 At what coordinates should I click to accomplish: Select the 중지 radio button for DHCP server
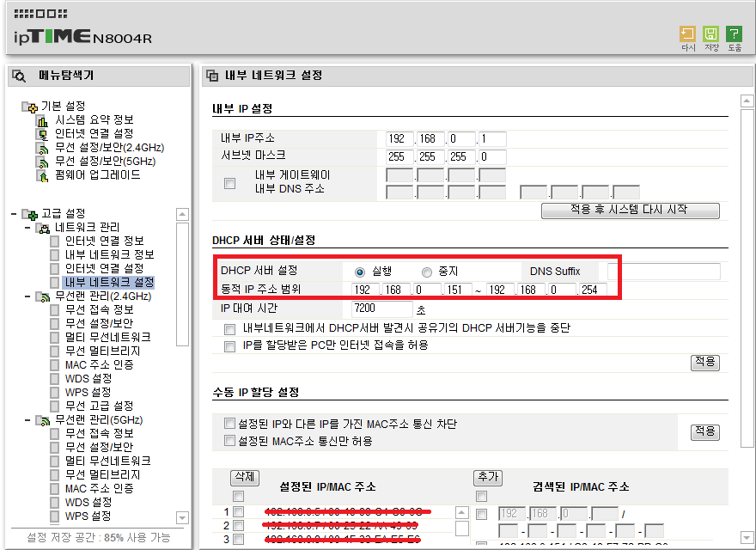(427, 272)
